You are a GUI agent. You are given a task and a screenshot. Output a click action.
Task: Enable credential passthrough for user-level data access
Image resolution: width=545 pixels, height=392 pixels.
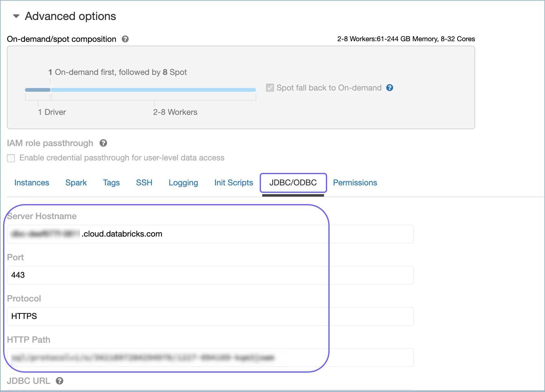[11, 158]
